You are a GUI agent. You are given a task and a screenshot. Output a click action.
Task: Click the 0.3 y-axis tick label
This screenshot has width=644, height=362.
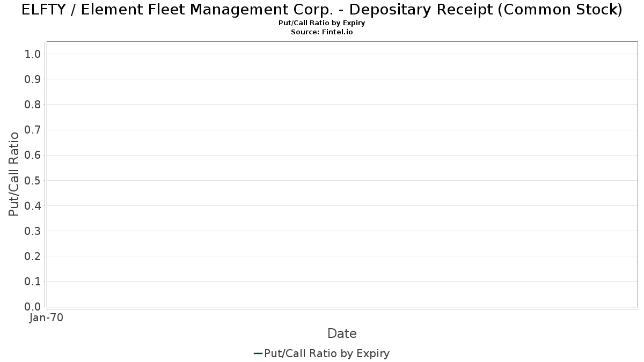[33, 231]
